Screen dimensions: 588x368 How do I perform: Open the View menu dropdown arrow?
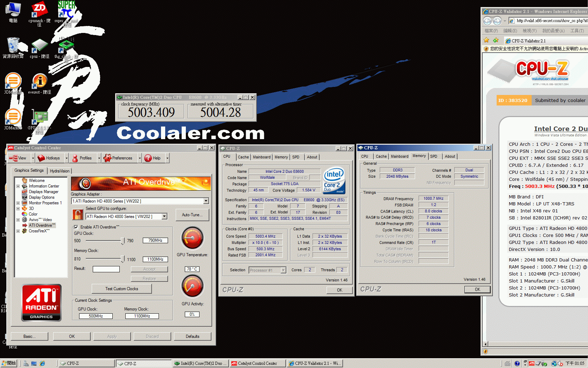click(33, 158)
